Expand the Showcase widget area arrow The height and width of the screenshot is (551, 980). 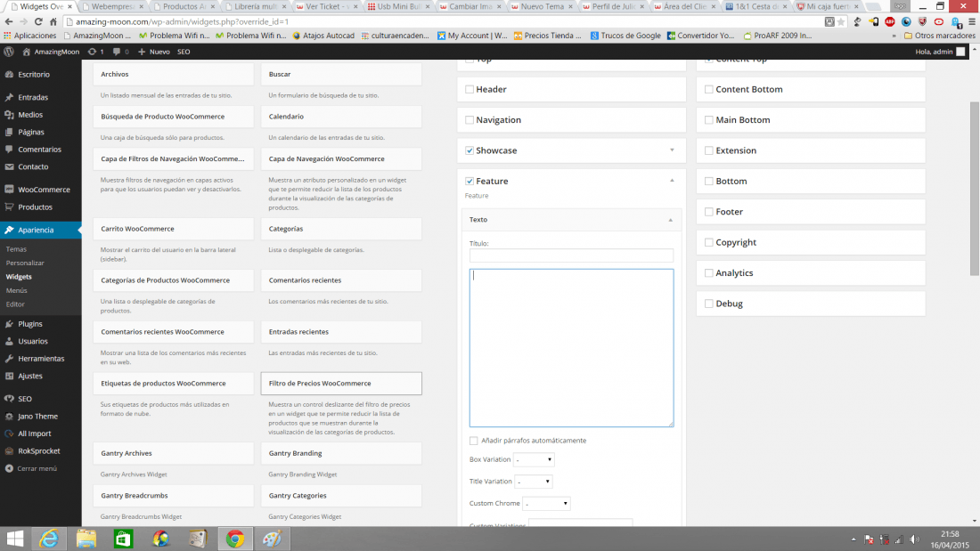pos(672,150)
